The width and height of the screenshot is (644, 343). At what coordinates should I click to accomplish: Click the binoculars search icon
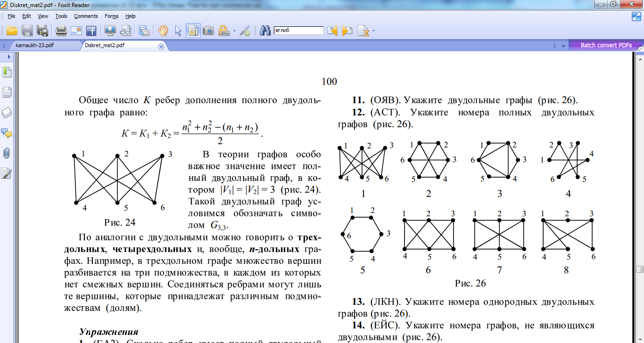(265, 31)
